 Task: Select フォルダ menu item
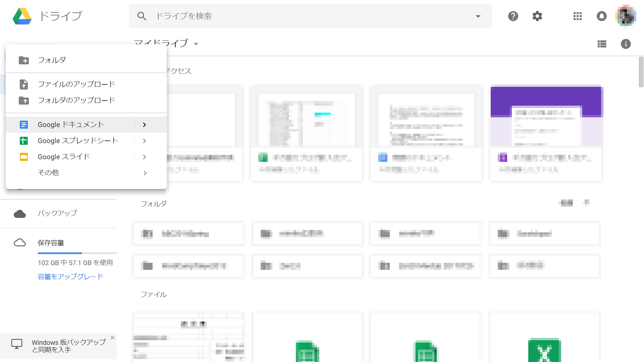pyautogui.click(x=86, y=60)
